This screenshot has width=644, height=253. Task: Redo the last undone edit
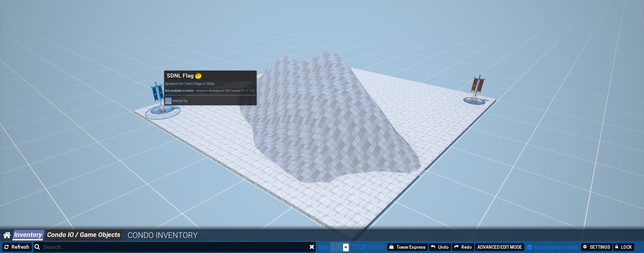[x=463, y=247]
